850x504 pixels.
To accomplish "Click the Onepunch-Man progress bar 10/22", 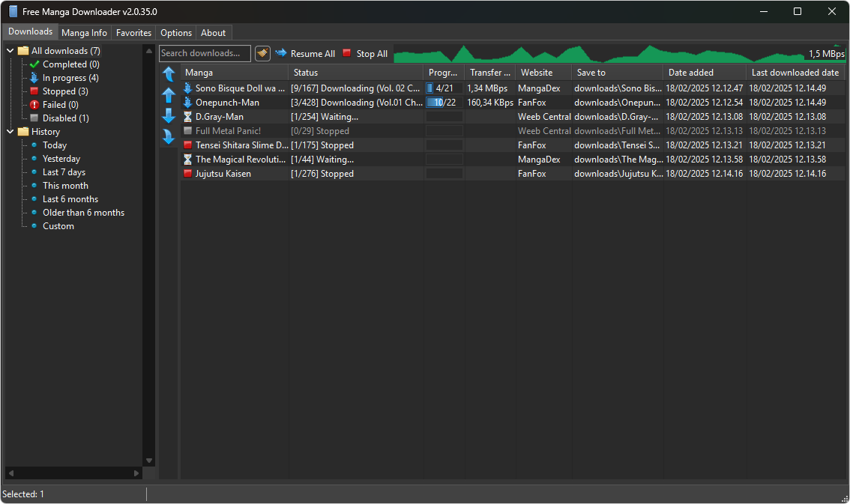I will coord(444,103).
